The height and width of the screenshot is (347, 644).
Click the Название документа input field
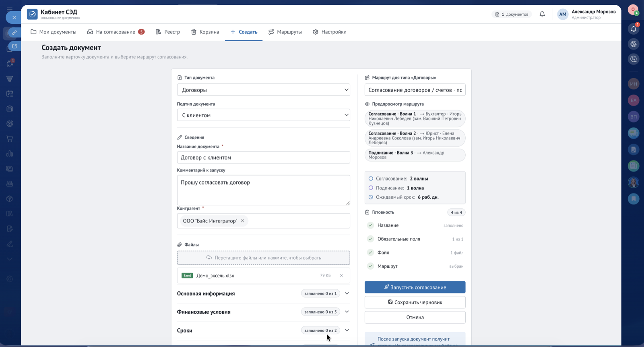(x=264, y=158)
